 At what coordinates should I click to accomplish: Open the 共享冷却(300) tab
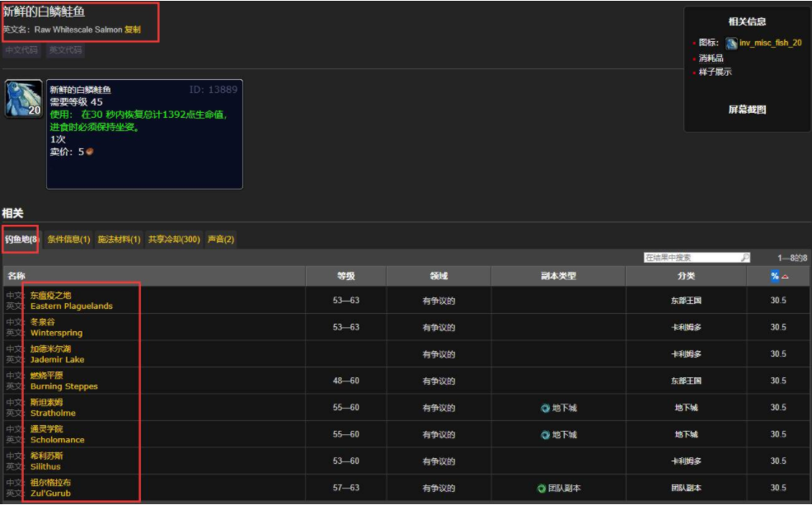tap(174, 239)
